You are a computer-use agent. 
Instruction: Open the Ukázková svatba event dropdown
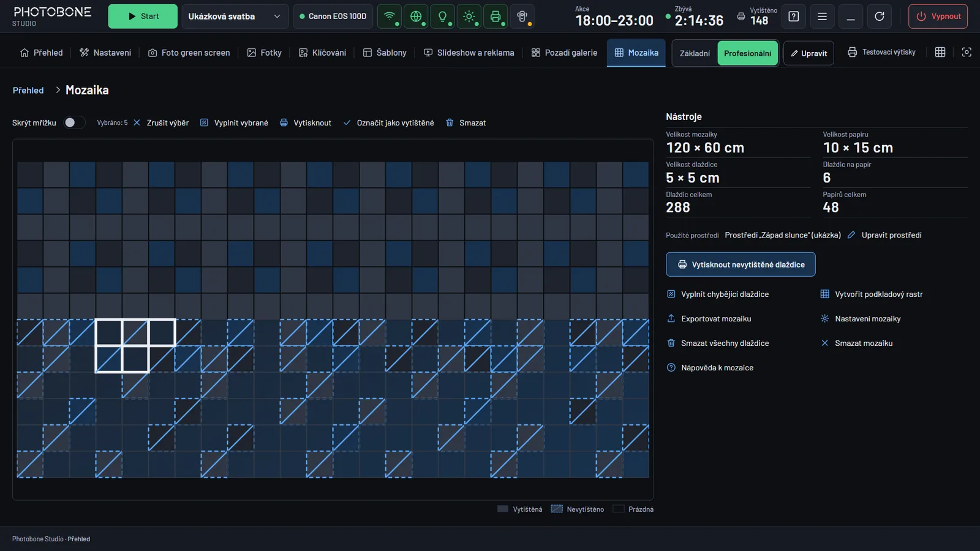click(235, 17)
